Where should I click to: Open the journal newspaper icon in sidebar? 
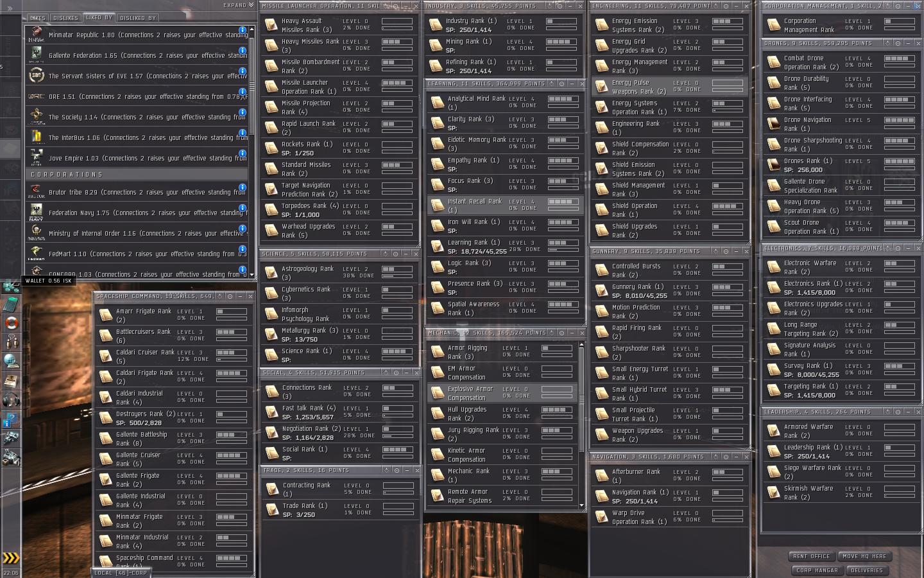tap(10, 380)
